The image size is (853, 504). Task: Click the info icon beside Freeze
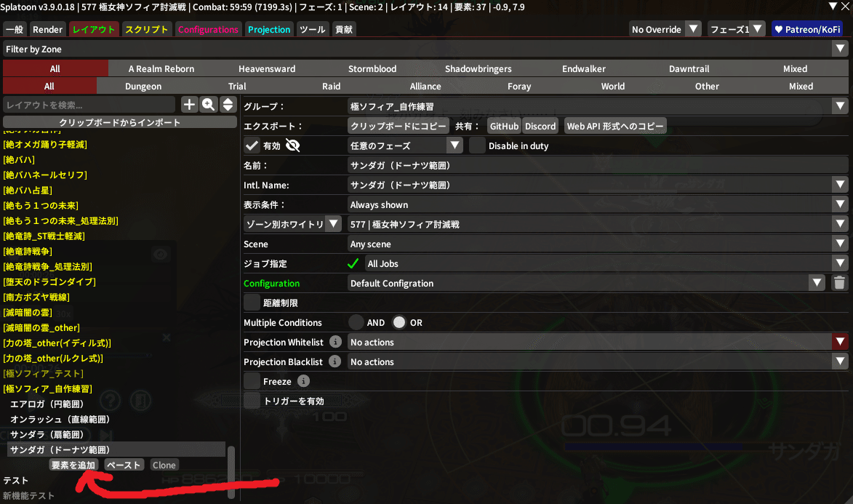coord(303,381)
